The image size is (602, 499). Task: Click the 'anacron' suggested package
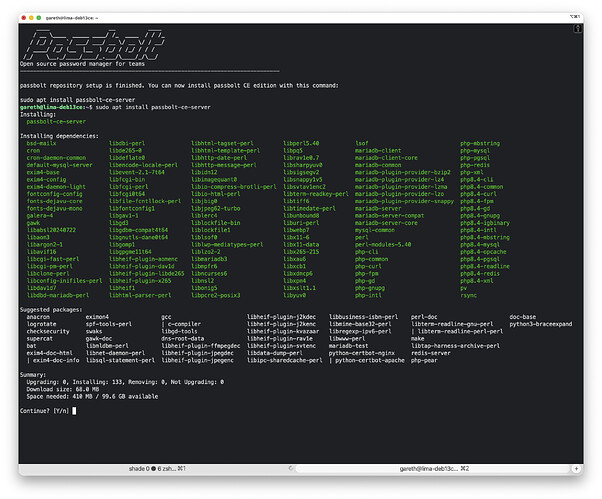click(x=38, y=317)
